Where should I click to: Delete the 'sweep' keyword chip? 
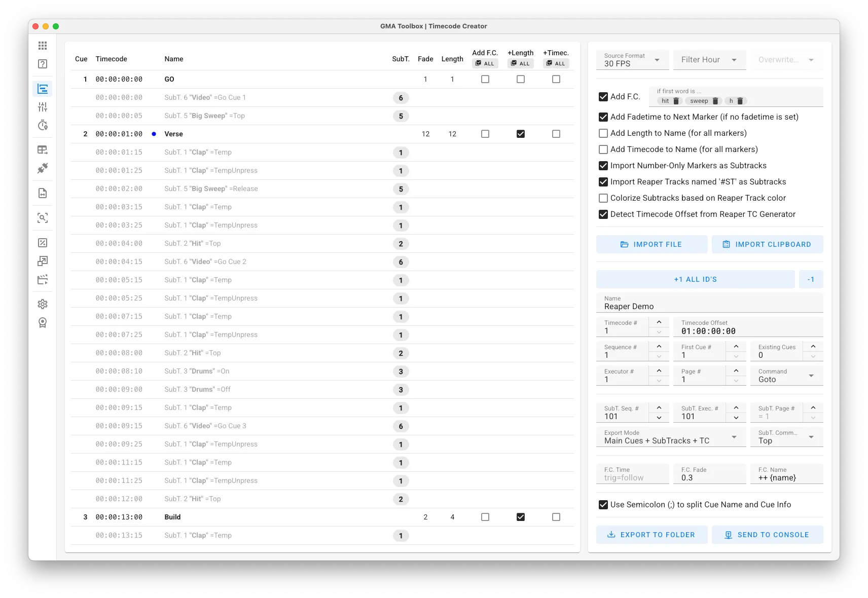715,101
